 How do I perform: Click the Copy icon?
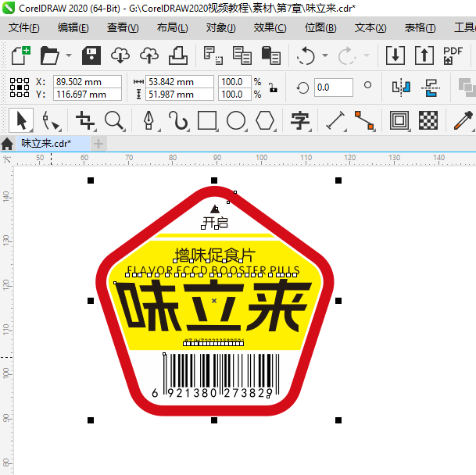pyautogui.click(x=242, y=55)
